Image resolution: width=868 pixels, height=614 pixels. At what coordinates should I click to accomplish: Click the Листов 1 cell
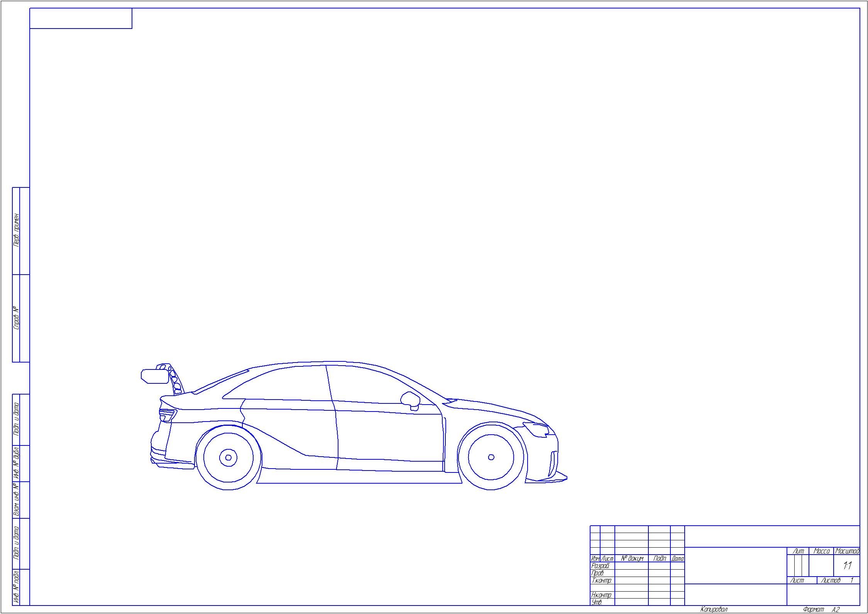838,580
